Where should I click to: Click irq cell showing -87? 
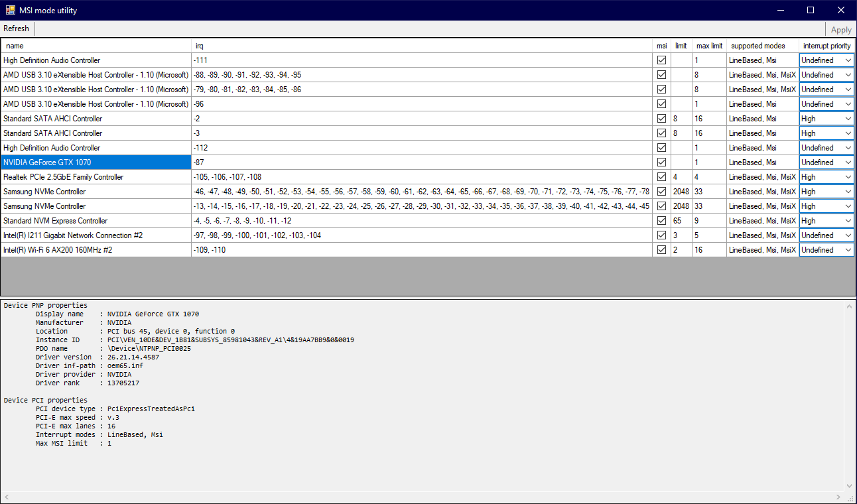coord(422,162)
